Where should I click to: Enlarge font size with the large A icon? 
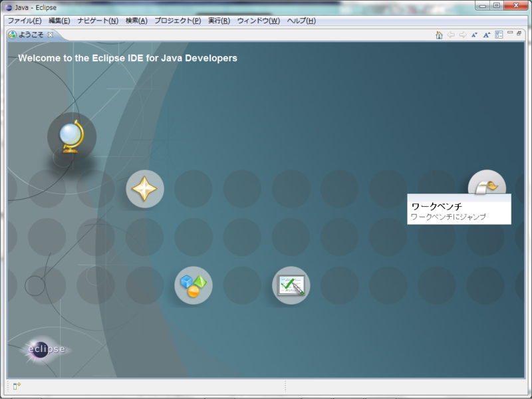click(487, 35)
